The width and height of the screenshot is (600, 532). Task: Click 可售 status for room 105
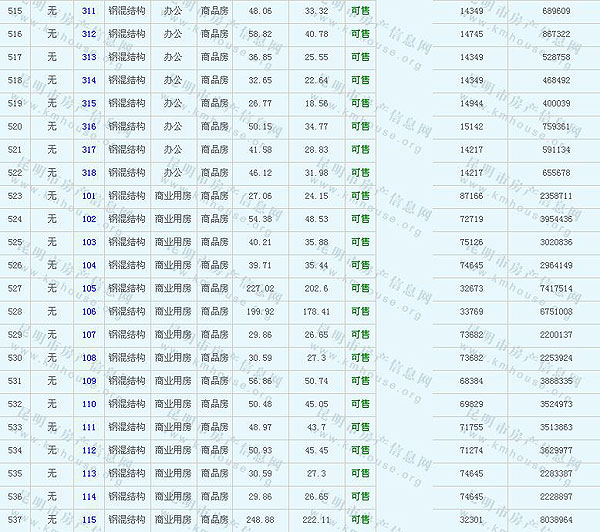pos(360,289)
